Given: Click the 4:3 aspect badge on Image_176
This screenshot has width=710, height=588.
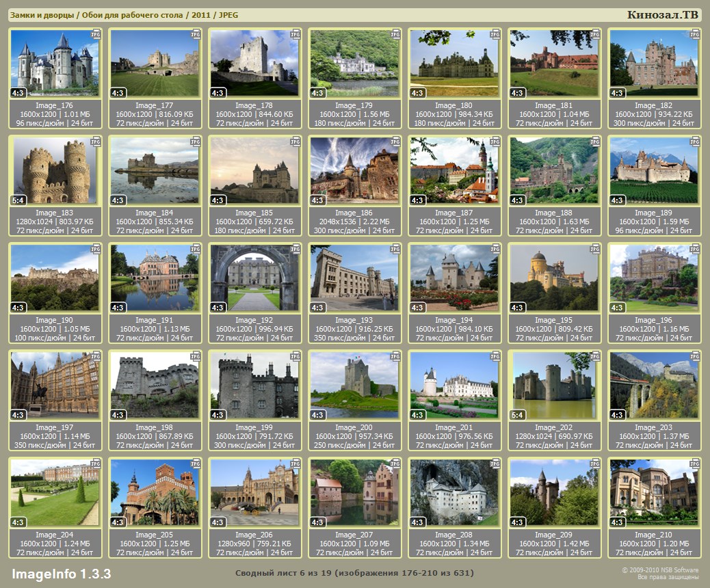Looking at the screenshot, I should 18,93.
